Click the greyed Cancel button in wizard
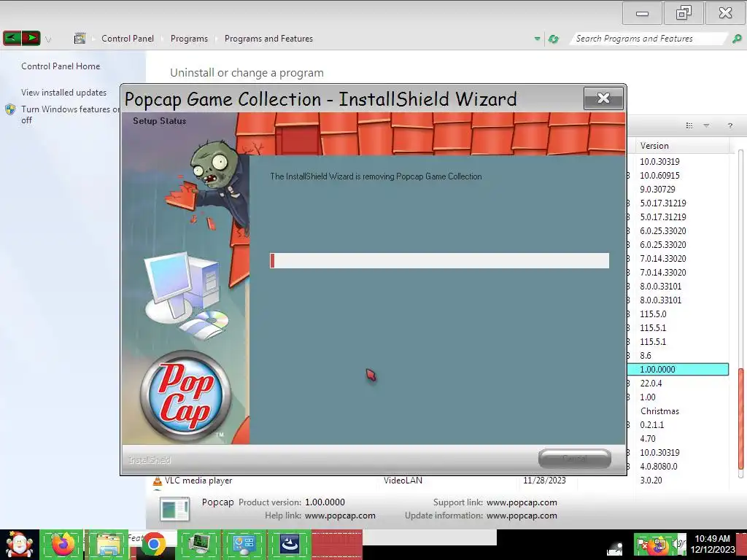 coord(575,459)
